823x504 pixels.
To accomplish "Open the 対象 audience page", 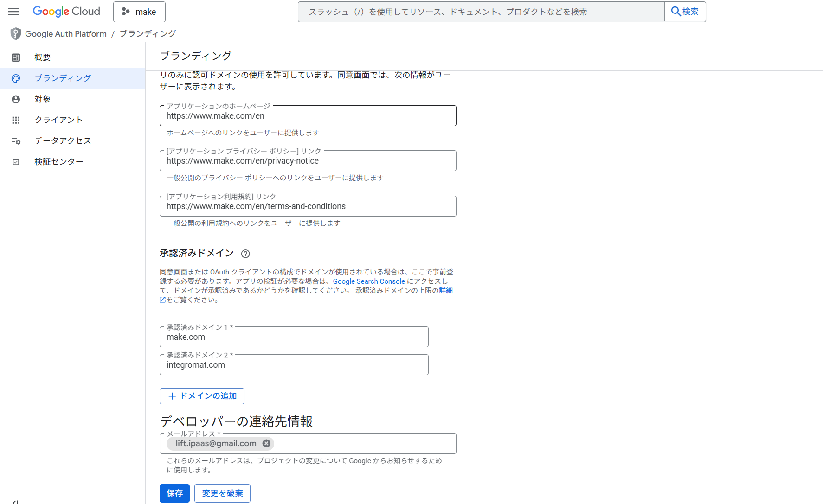I will coord(72,99).
